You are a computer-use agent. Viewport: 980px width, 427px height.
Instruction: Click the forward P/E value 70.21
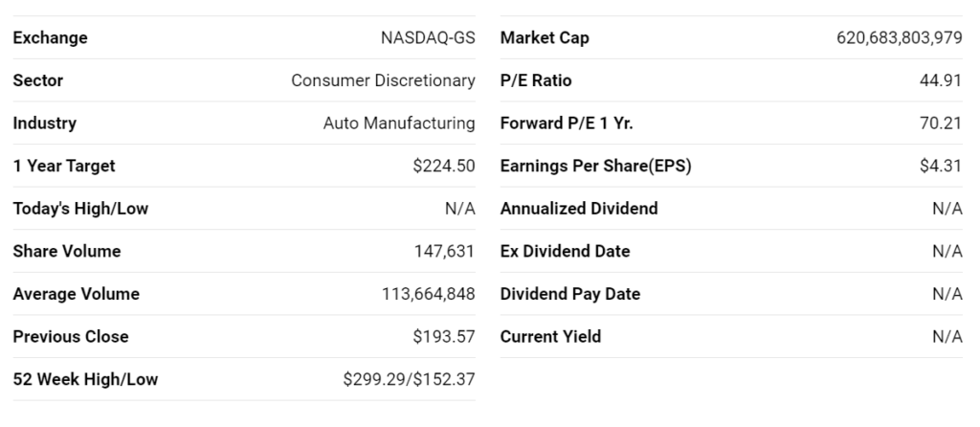coord(940,124)
